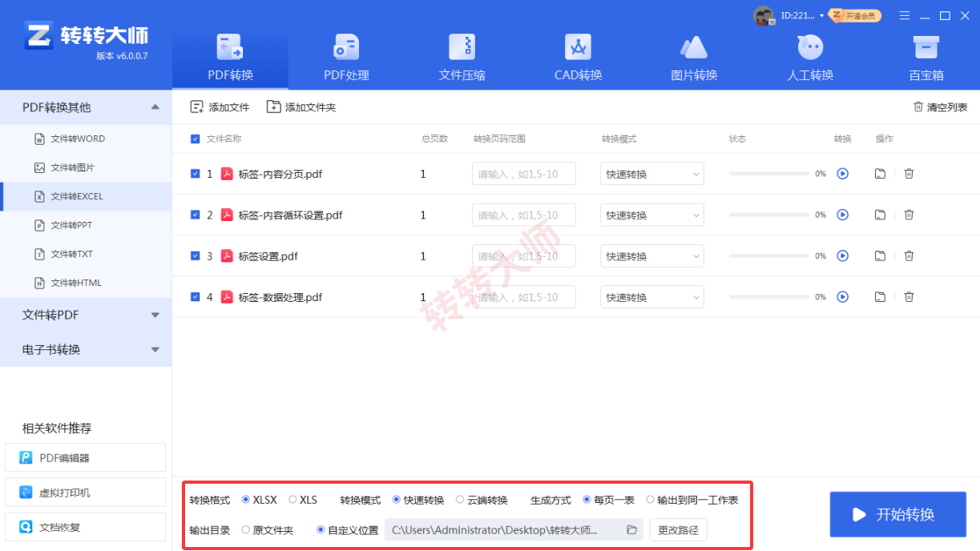980x551 pixels.
Task: Open the 人工转换 tab
Action: pos(810,57)
